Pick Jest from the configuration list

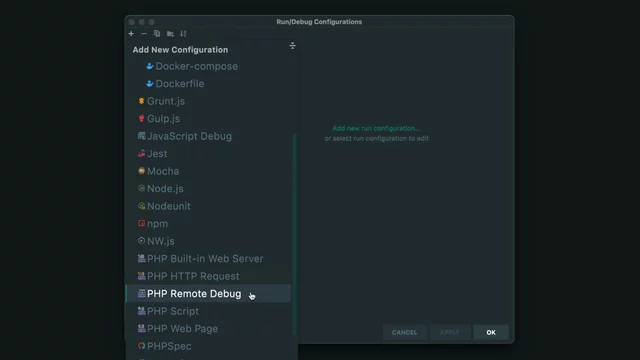point(209,153)
